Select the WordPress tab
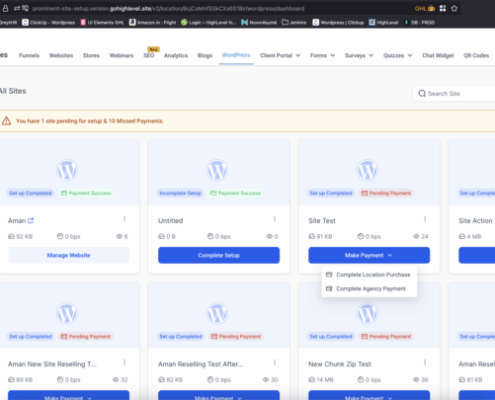This screenshot has width=495, height=400. click(236, 55)
